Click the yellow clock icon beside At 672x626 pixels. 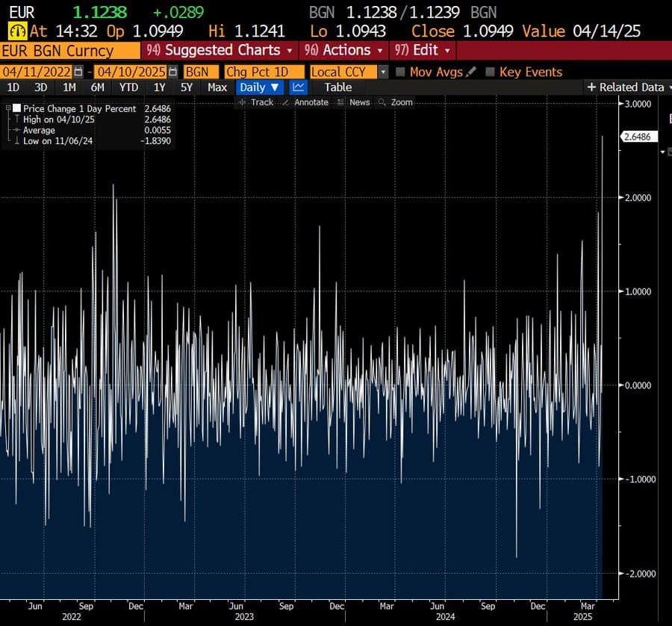coord(17,31)
